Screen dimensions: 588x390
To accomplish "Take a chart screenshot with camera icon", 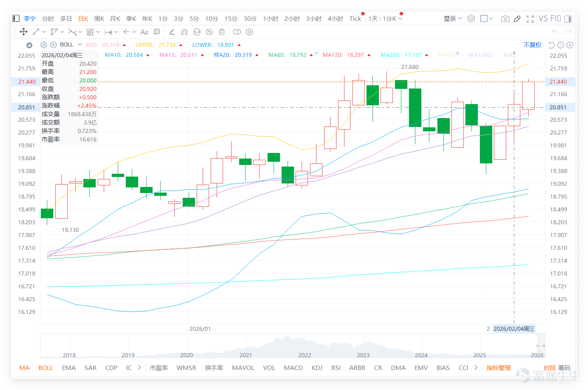I will (x=505, y=19).
